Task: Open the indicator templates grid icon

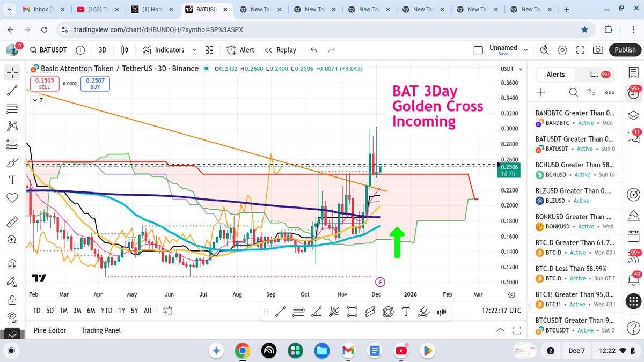Action: pyautogui.click(x=209, y=50)
